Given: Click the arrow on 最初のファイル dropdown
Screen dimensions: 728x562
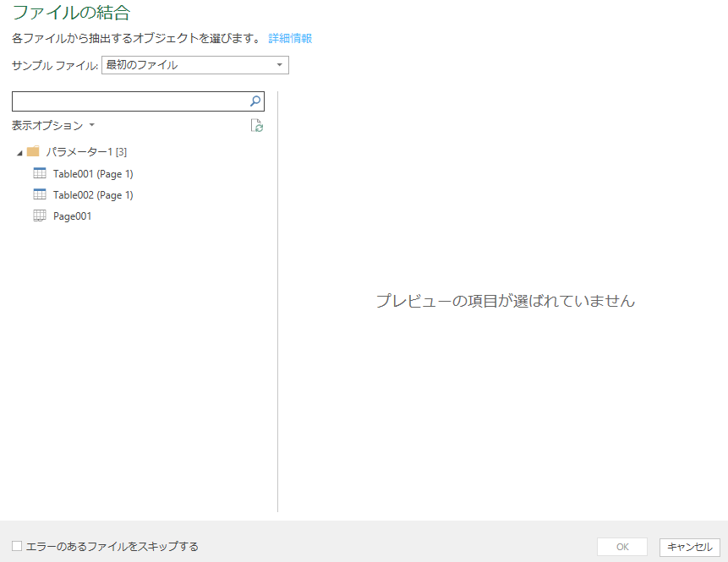Looking at the screenshot, I should pyautogui.click(x=279, y=65).
